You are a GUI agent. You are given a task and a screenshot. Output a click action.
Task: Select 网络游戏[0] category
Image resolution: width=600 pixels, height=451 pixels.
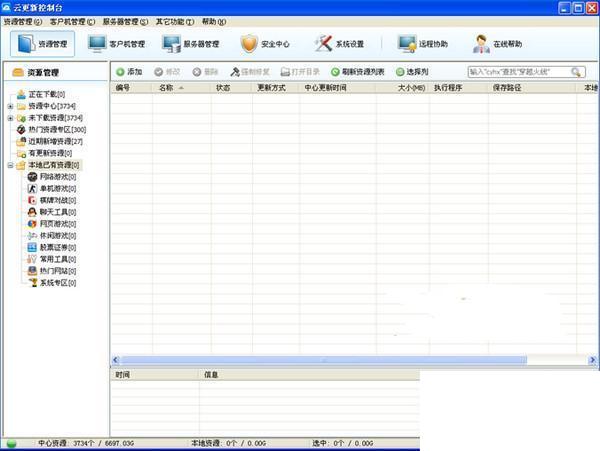(x=58, y=177)
